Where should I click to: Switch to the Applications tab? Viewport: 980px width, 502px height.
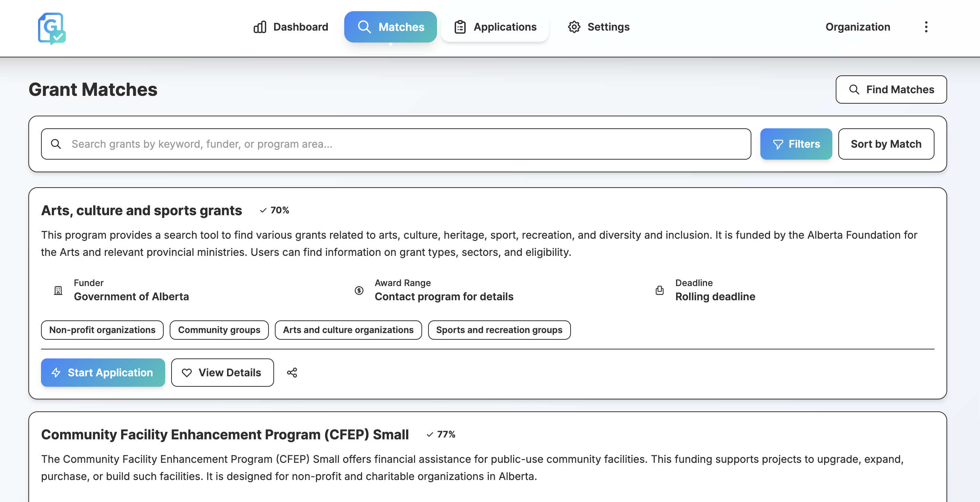click(495, 27)
